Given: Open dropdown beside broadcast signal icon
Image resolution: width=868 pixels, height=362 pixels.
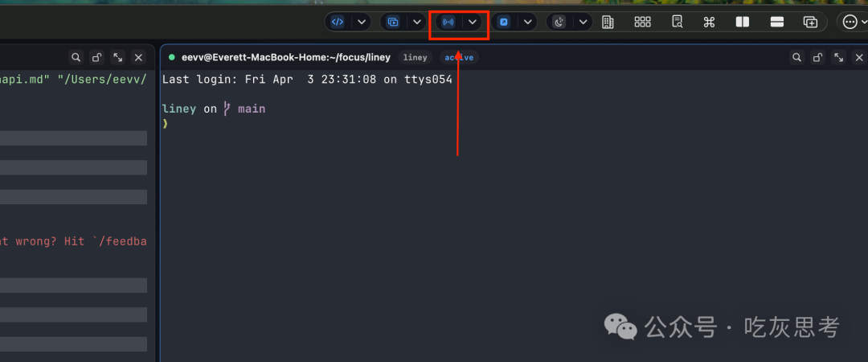Looking at the screenshot, I should [x=473, y=23].
